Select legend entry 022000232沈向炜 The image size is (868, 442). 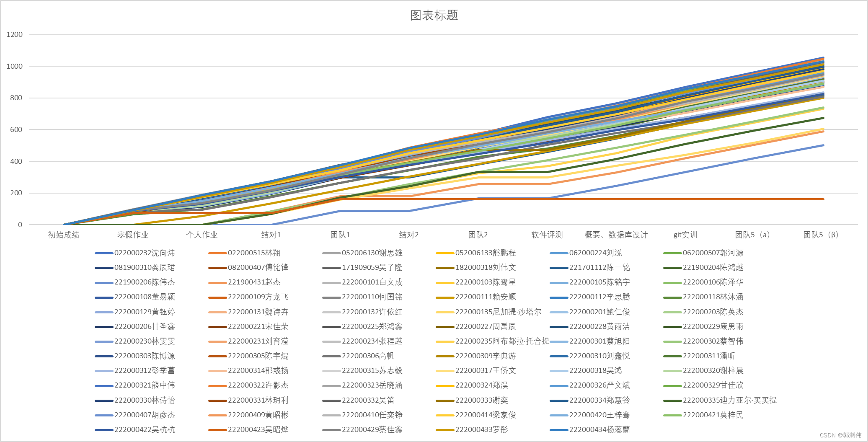click(x=145, y=253)
